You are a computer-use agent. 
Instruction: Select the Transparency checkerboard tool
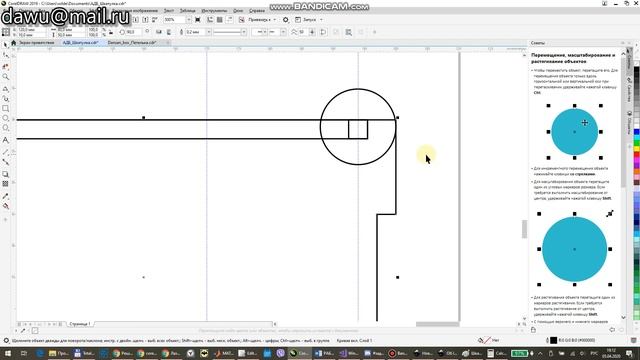[x=5, y=184]
